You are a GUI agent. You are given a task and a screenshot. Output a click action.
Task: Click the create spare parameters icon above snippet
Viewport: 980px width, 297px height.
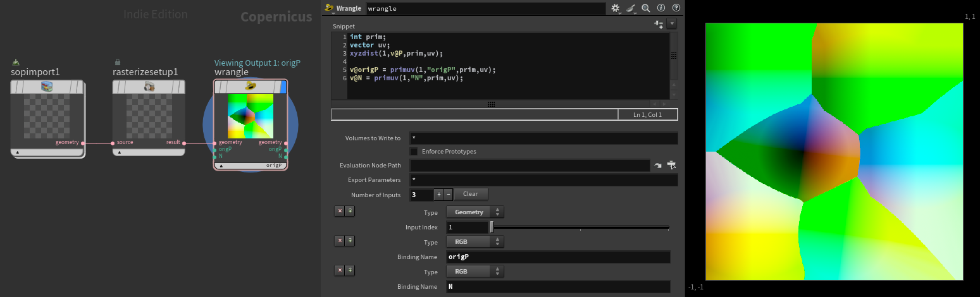659,24
